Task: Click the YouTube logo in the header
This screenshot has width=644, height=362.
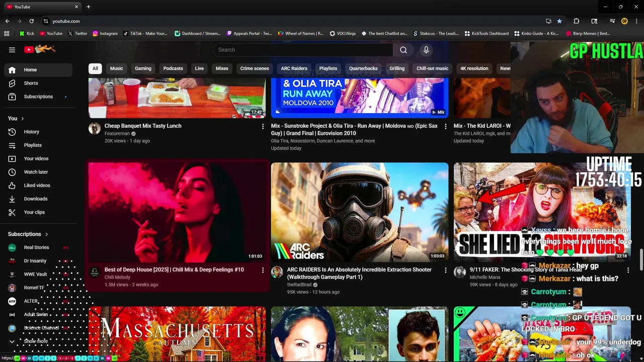Action: (x=40, y=49)
